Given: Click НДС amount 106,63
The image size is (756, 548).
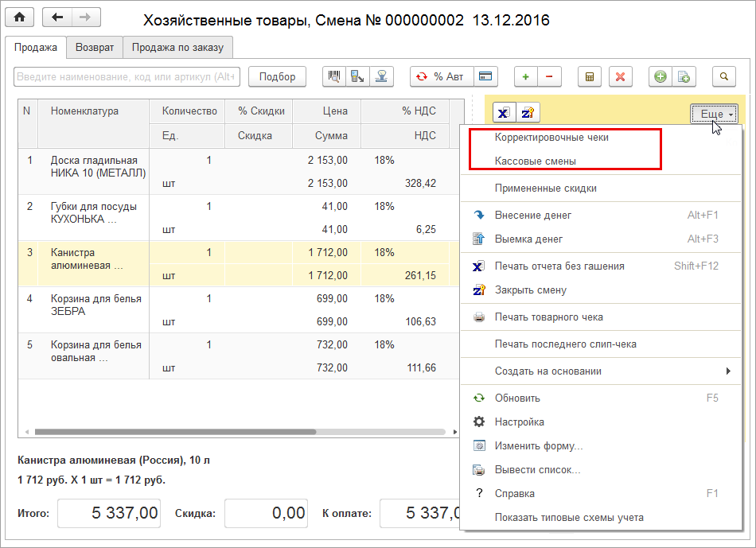Looking at the screenshot, I should pyautogui.click(x=405, y=321).
